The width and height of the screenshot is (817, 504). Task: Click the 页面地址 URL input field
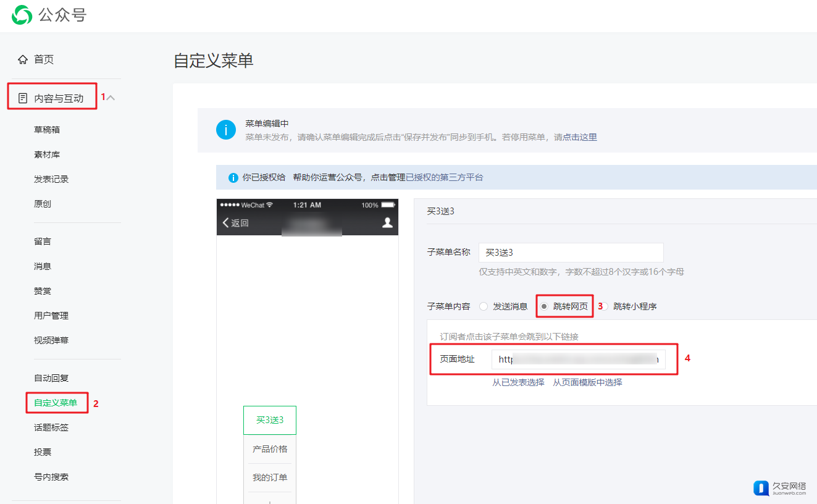(578, 359)
